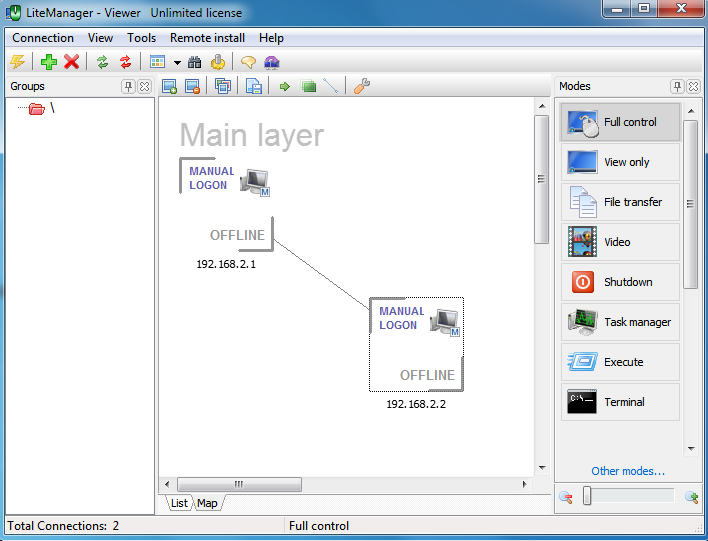This screenshot has height=541, width=708.
Task: Open the Other modes link
Action: point(628,471)
